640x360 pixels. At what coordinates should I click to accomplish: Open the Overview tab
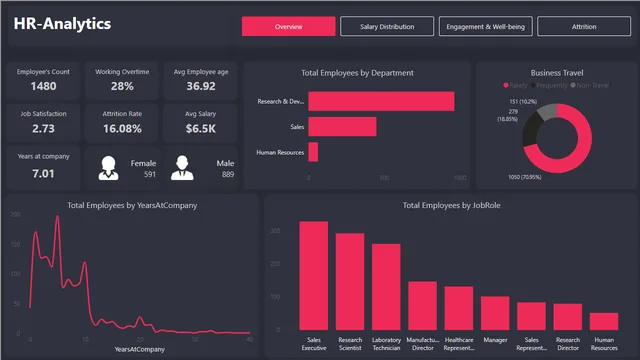(289, 27)
